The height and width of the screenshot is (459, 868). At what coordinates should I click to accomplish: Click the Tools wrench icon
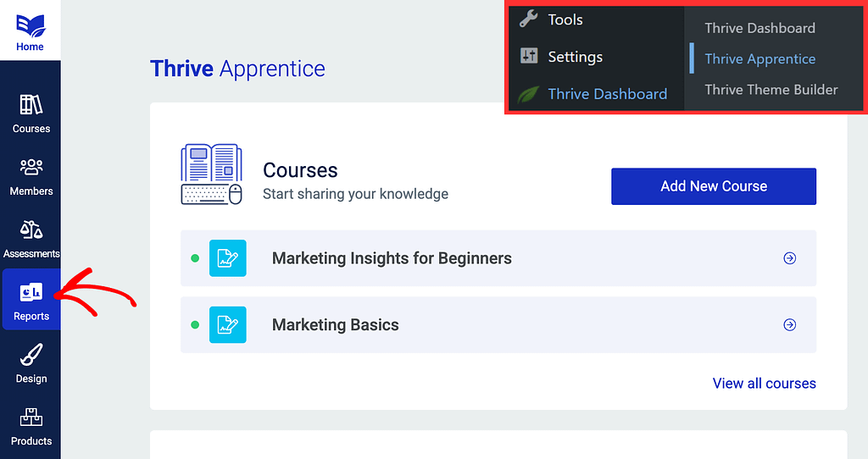coord(529,19)
